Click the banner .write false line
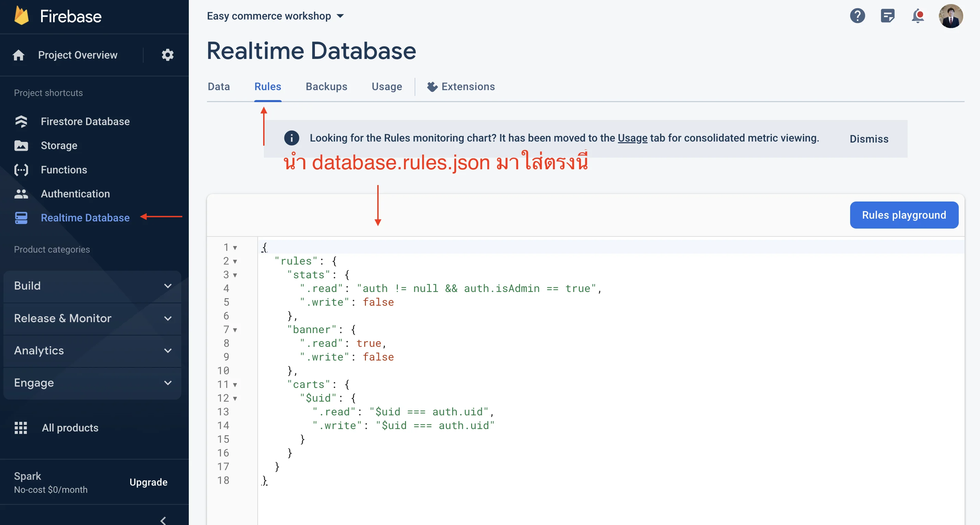Screen dimensions: 980x525 click(346, 357)
